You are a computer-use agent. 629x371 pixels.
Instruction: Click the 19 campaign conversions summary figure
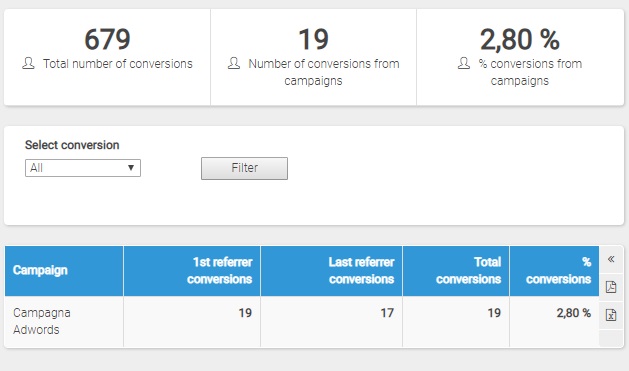pos(313,39)
